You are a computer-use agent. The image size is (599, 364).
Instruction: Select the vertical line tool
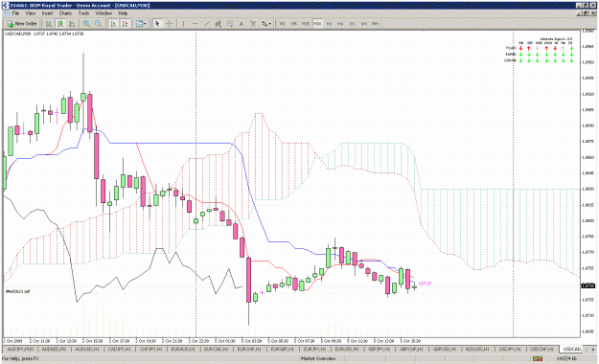pos(183,24)
